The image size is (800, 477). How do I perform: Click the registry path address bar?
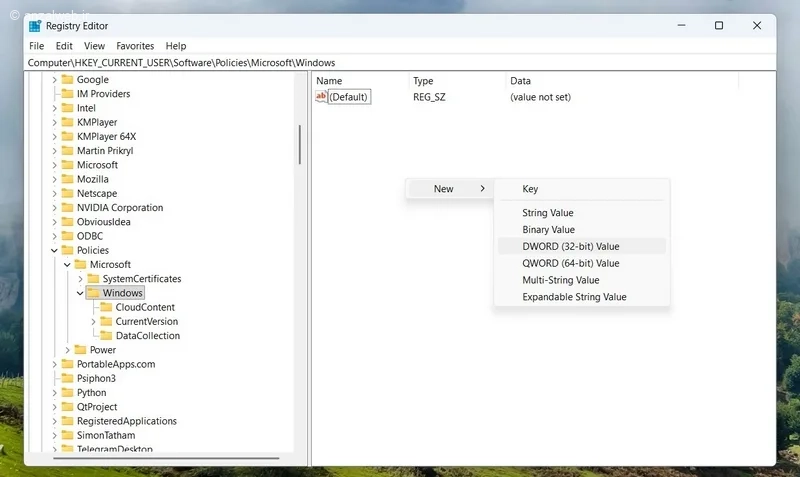[x=401, y=63]
